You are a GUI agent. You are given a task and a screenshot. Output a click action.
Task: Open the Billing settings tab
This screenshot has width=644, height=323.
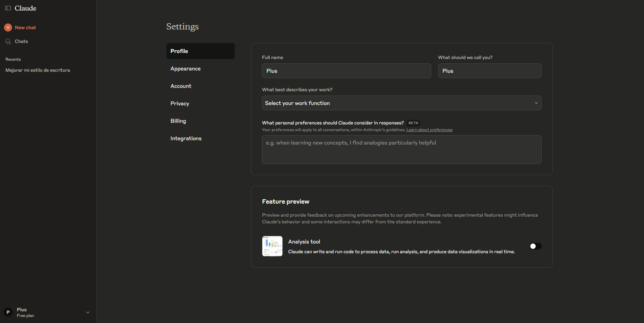(x=178, y=121)
